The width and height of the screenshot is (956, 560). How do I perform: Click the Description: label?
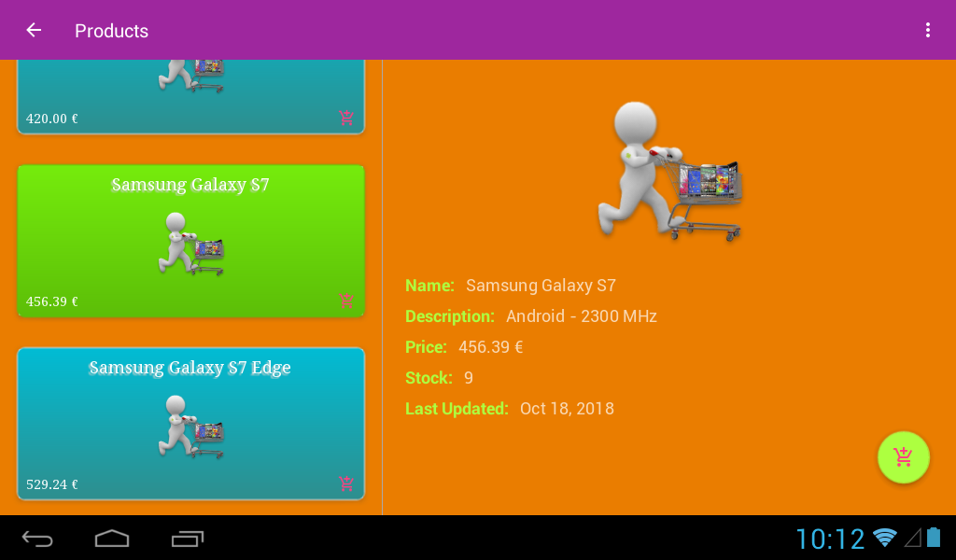pos(450,316)
